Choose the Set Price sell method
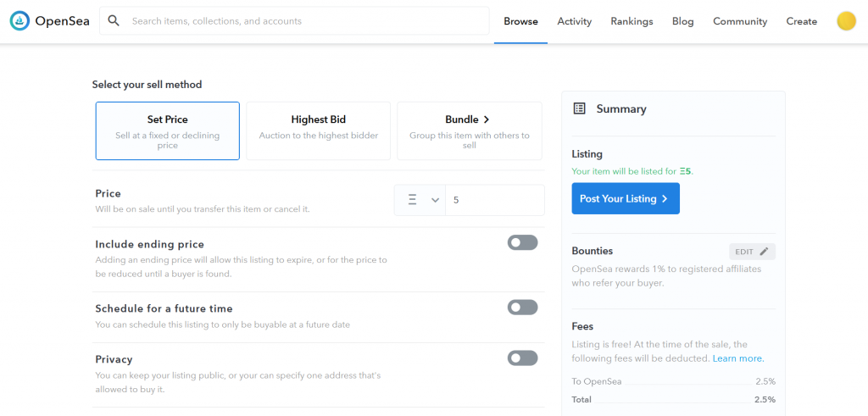 coord(167,130)
